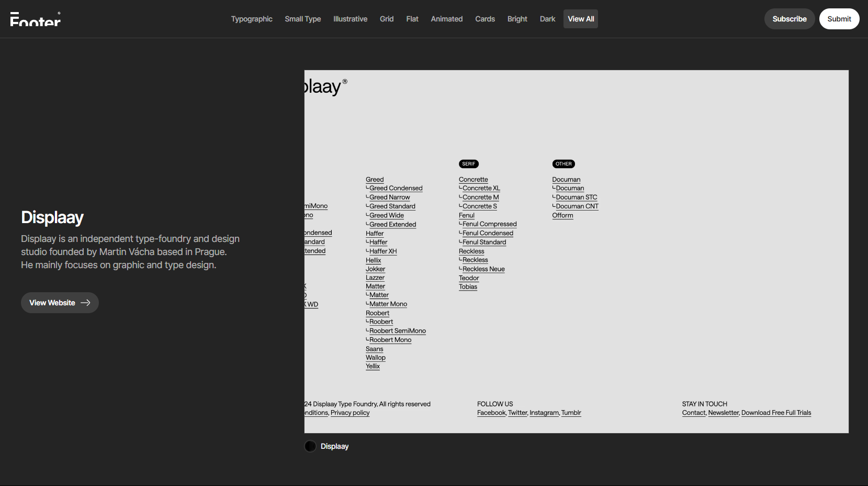The height and width of the screenshot is (486, 868).
Task: Open the Cards category
Action: [485, 19]
